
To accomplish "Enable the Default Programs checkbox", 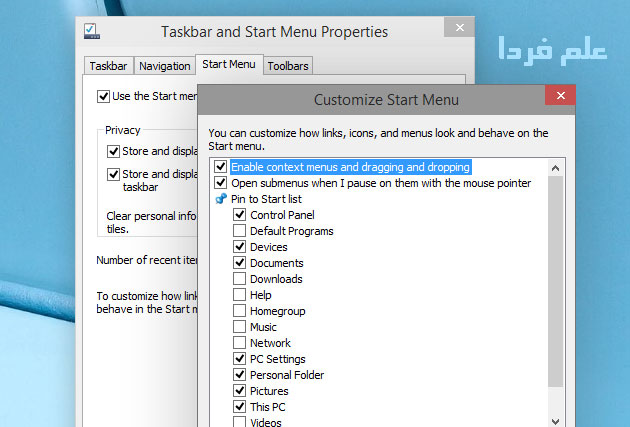I will 240,231.
